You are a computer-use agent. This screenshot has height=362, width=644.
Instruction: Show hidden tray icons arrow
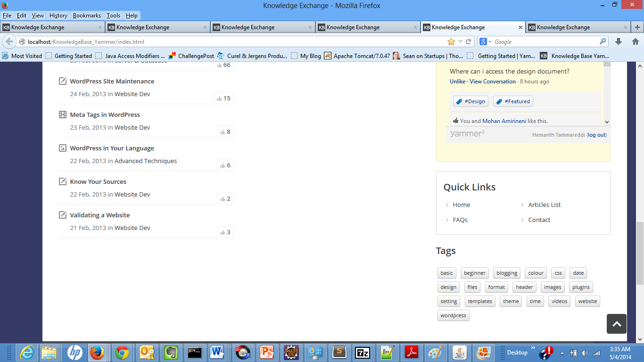point(562,353)
